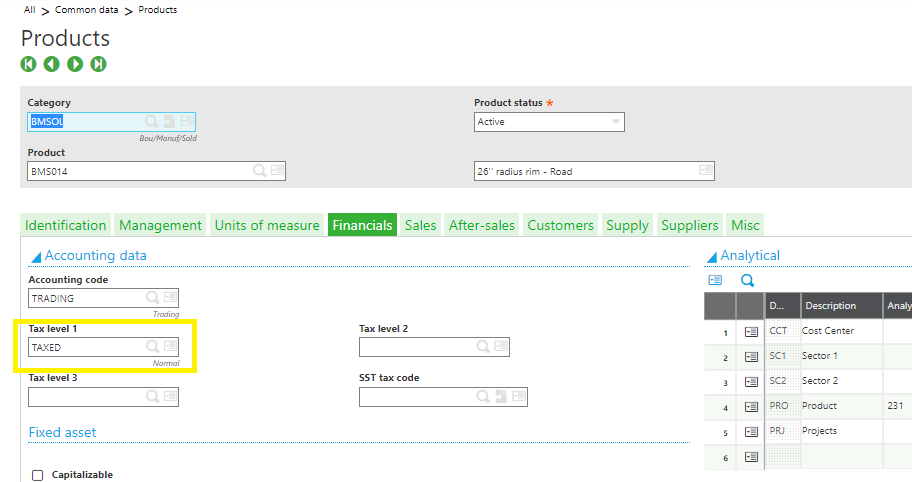Viewport: 912px width, 482px height.
Task: Click into the SST tax code field
Action: 415,397
